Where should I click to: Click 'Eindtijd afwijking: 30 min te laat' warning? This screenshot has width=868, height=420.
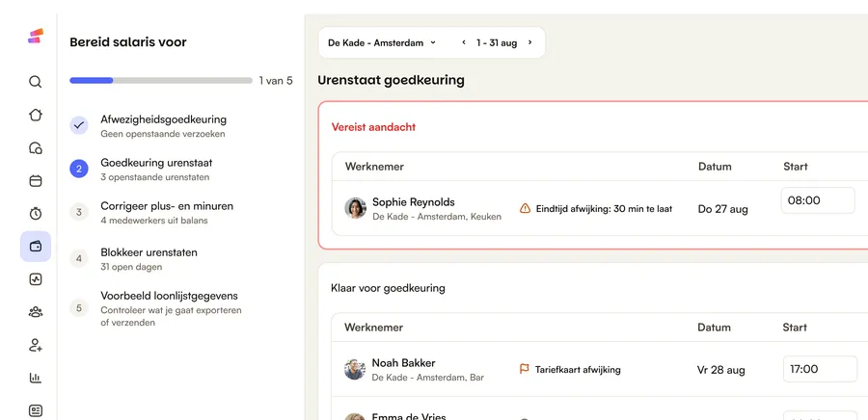(604, 209)
